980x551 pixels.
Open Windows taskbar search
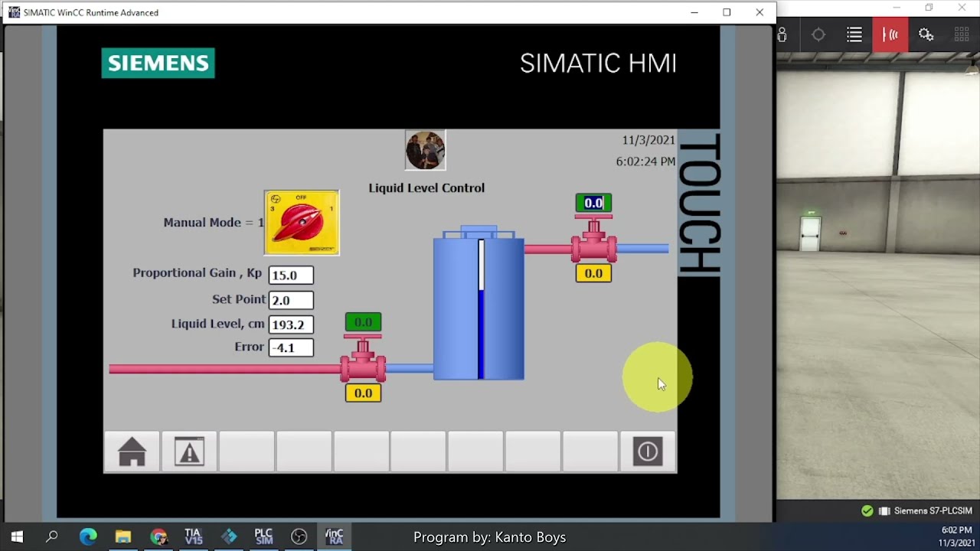coord(52,537)
